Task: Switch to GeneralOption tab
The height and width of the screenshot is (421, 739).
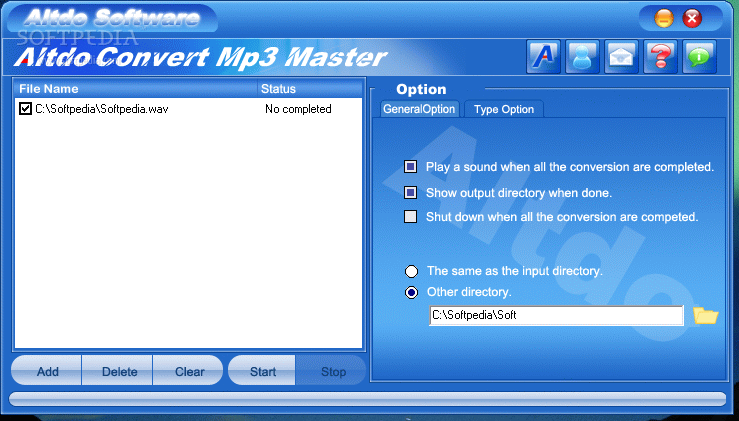Action: pos(419,109)
